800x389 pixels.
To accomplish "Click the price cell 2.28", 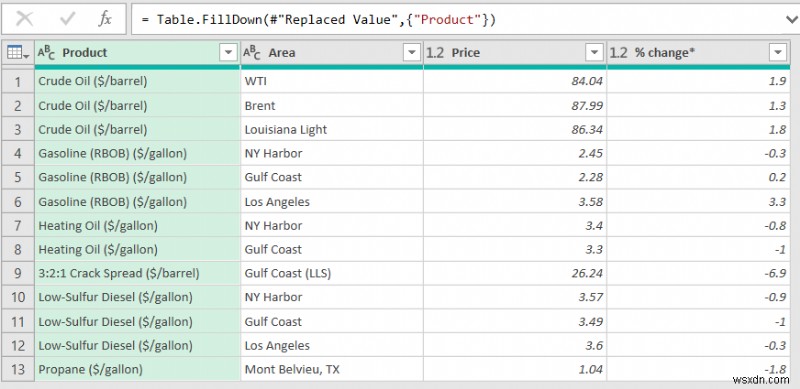I will [515, 177].
